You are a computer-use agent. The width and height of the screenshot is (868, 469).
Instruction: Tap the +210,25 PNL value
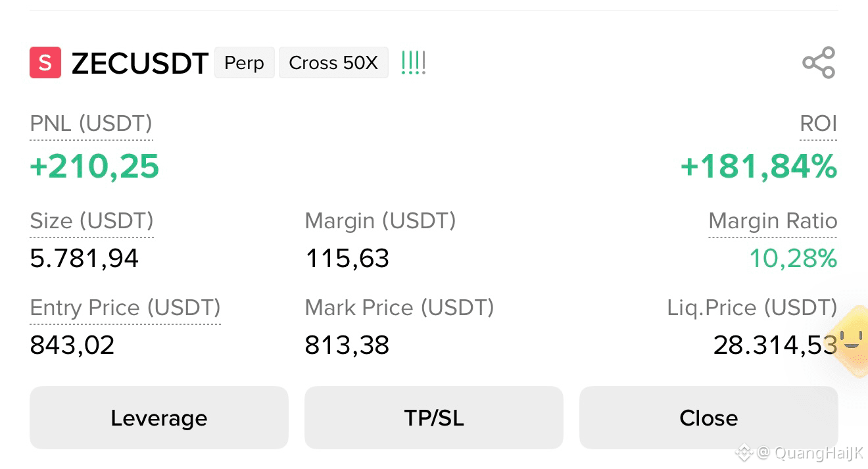pyautogui.click(x=95, y=166)
